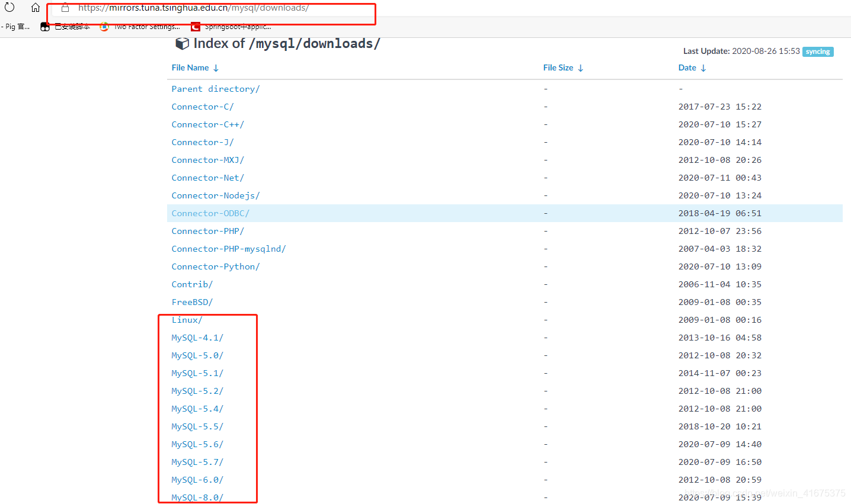
Task: Open the FreeBSD/ folder
Action: click(192, 302)
